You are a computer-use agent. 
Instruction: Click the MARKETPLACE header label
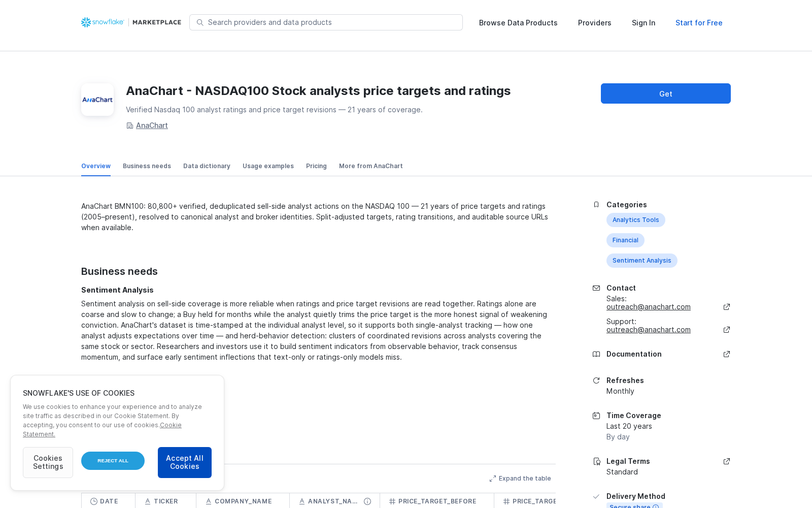coord(157,22)
